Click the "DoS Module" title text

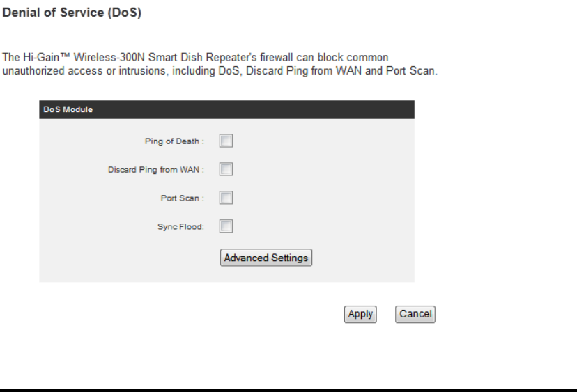tap(68, 109)
